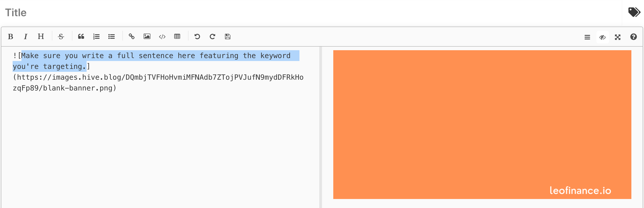Switch the editor to fullscreen
This screenshot has width=644, height=208.
tap(618, 37)
